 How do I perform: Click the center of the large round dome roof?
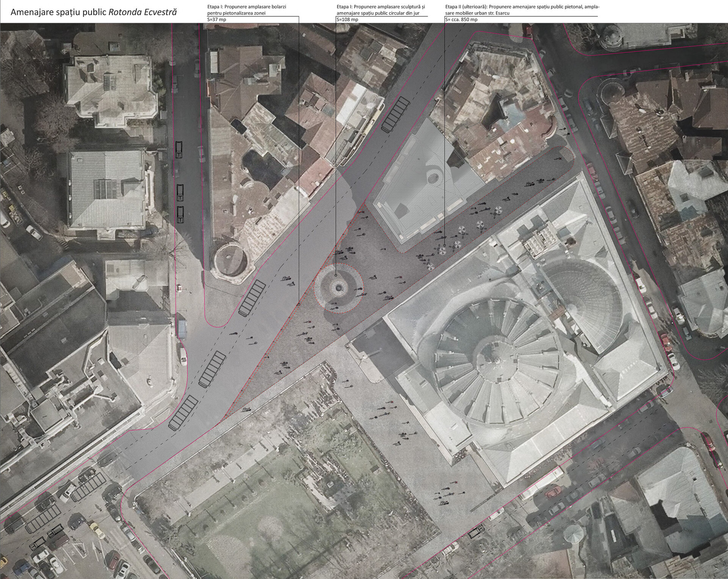click(497, 360)
